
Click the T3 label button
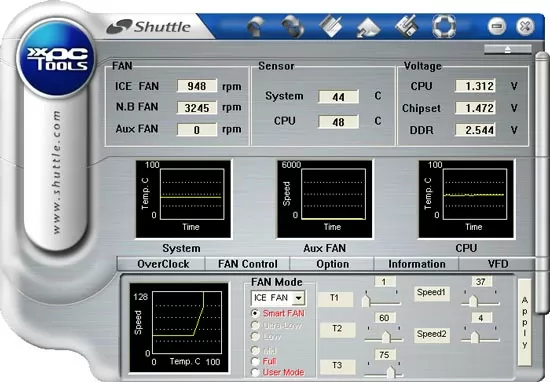coord(337,366)
